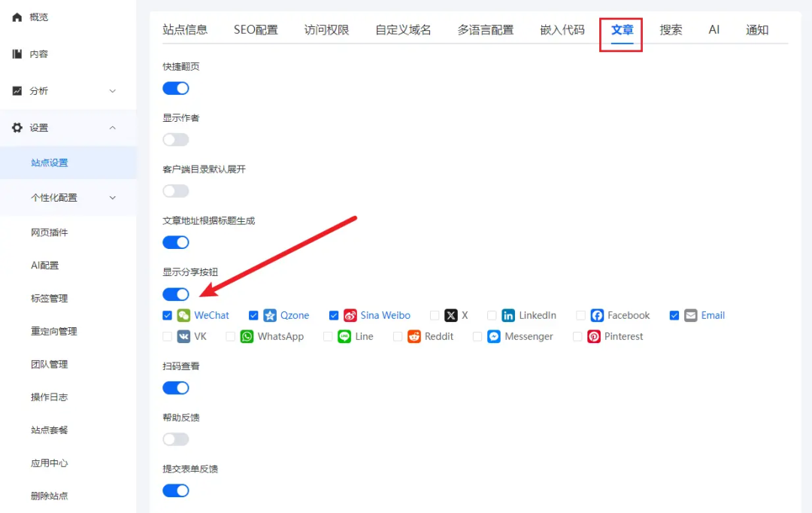Open the 嵌入代码 tab
The width and height of the screenshot is (812, 513).
(562, 29)
